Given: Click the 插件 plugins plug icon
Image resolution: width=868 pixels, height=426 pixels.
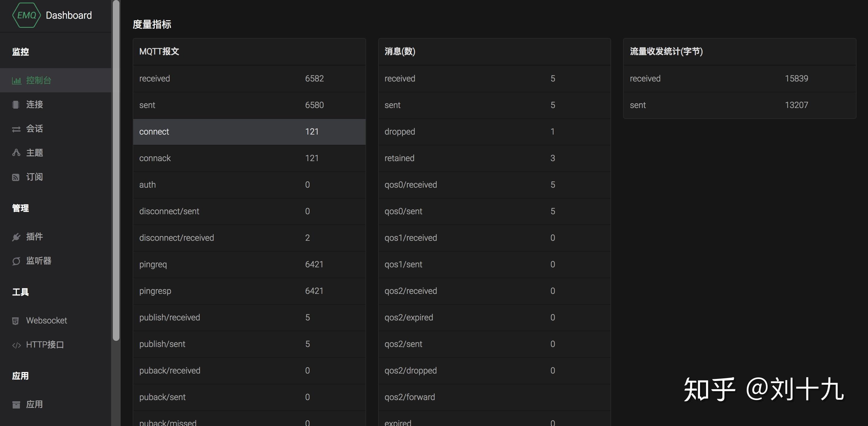Looking at the screenshot, I should pos(16,237).
